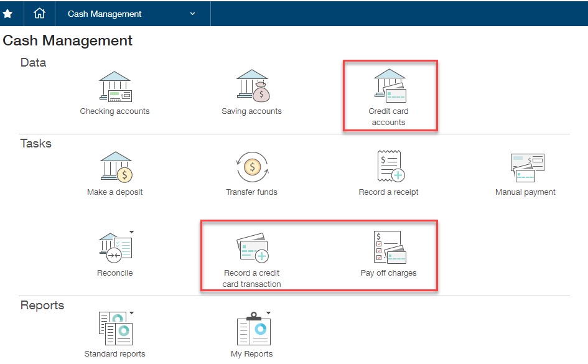Image resolution: width=588 pixels, height=364 pixels.
Task: Choose the Record a receipt icon
Action: (389, 167)
